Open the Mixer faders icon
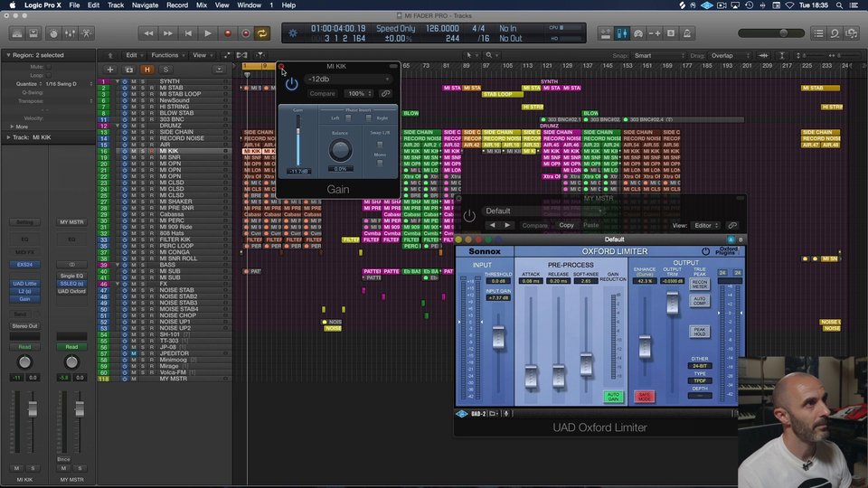The image size is (868, 488). pos(70,33)
